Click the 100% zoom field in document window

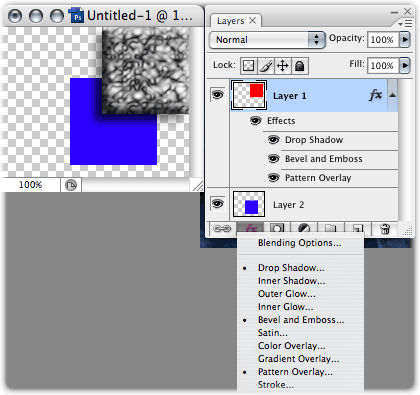(x=30, y=185)
